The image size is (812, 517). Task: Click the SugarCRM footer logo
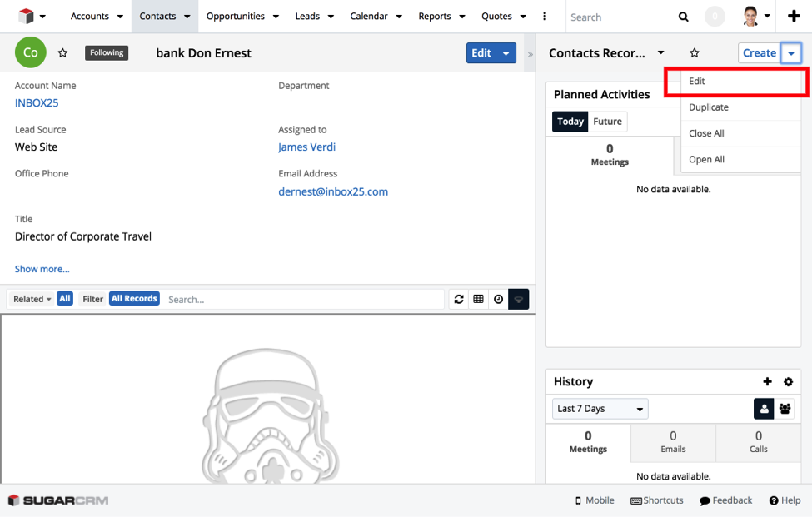[x=58, y=500]
